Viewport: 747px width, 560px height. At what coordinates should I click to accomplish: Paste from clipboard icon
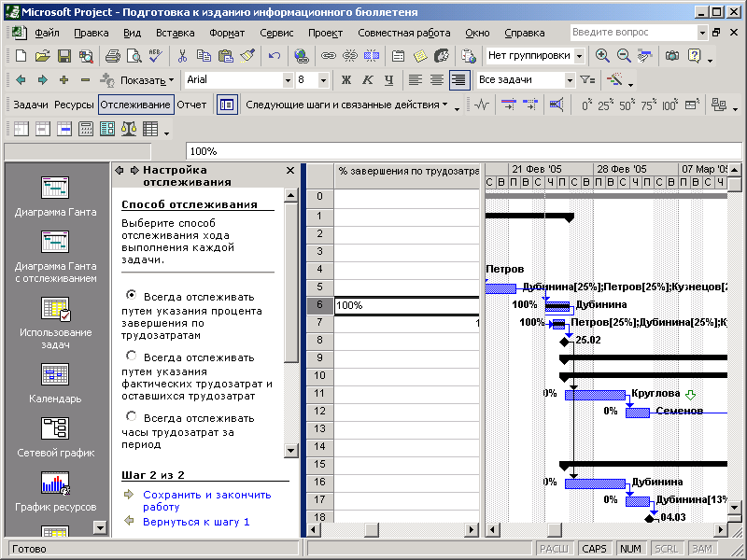click(225, 56)
